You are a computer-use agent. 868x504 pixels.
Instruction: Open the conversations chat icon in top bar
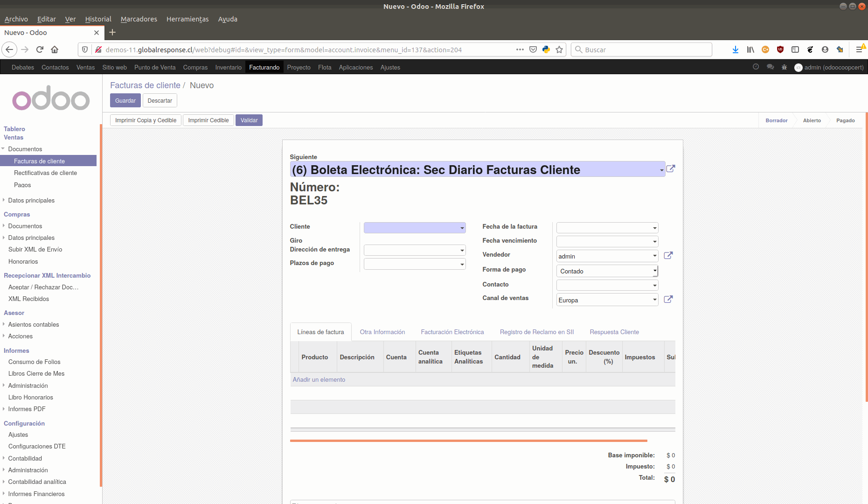pyautogui.click(x=770, y=67)
